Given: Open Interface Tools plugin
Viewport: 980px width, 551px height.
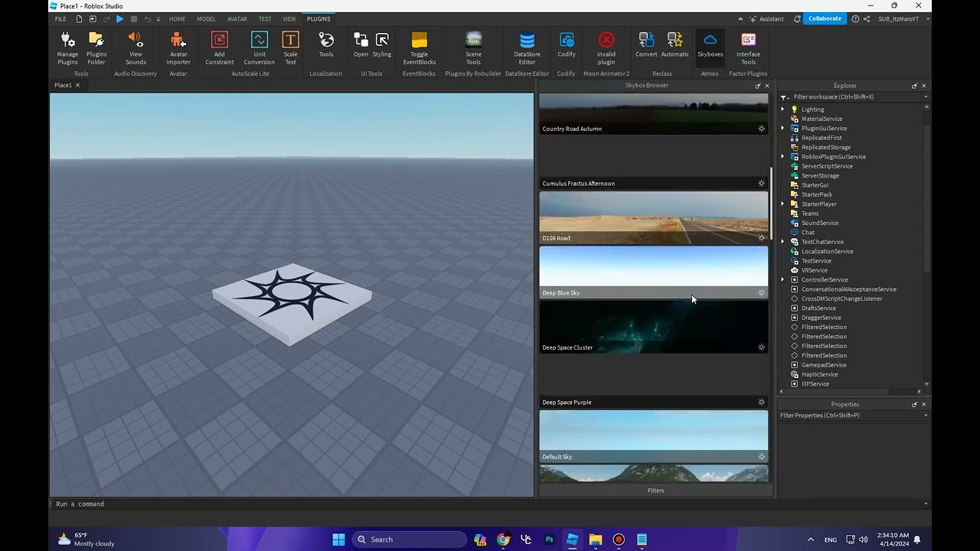Looking at the screenshot, I should click(749, 47).
